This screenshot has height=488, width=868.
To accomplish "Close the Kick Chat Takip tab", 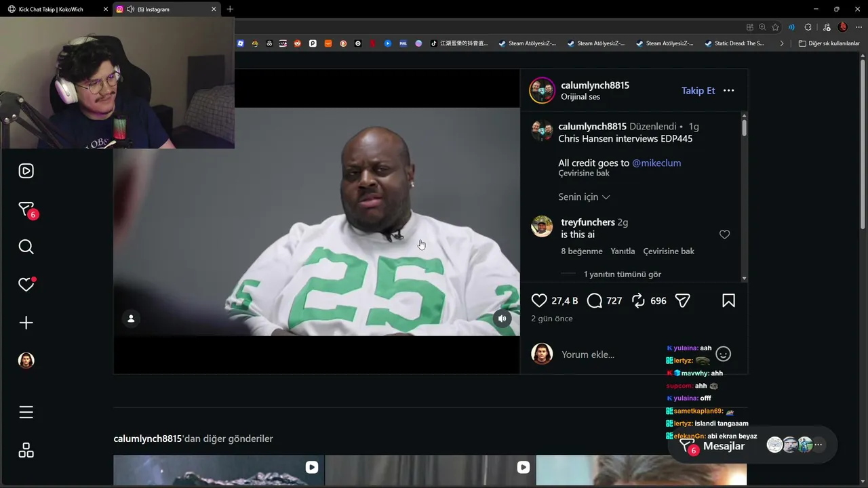I will 106,9.
